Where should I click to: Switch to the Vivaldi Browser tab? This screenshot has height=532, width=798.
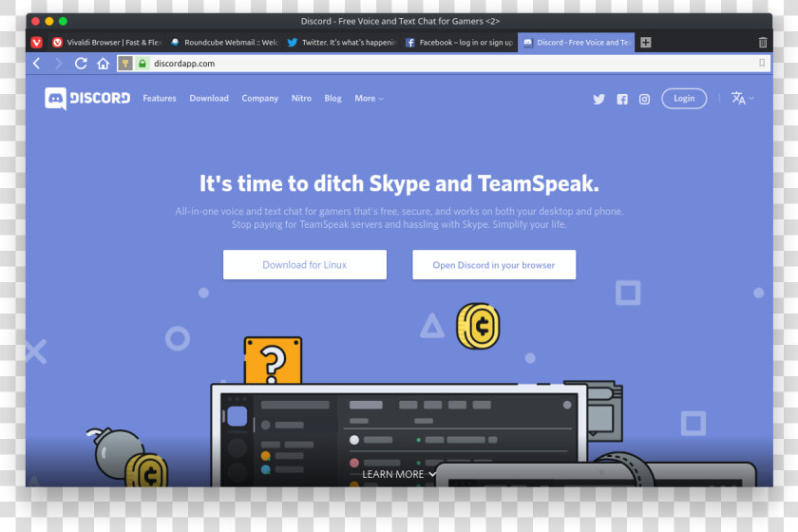[106, 43]
